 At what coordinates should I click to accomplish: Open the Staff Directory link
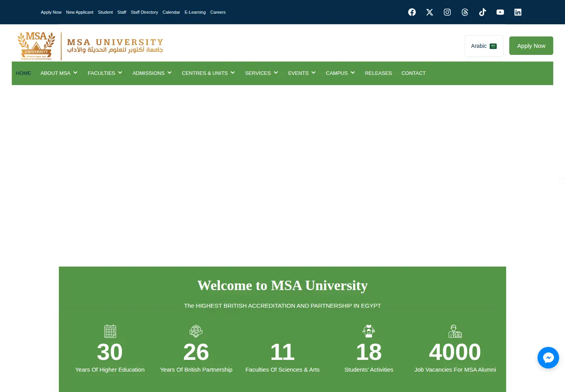tap(144, 12)
